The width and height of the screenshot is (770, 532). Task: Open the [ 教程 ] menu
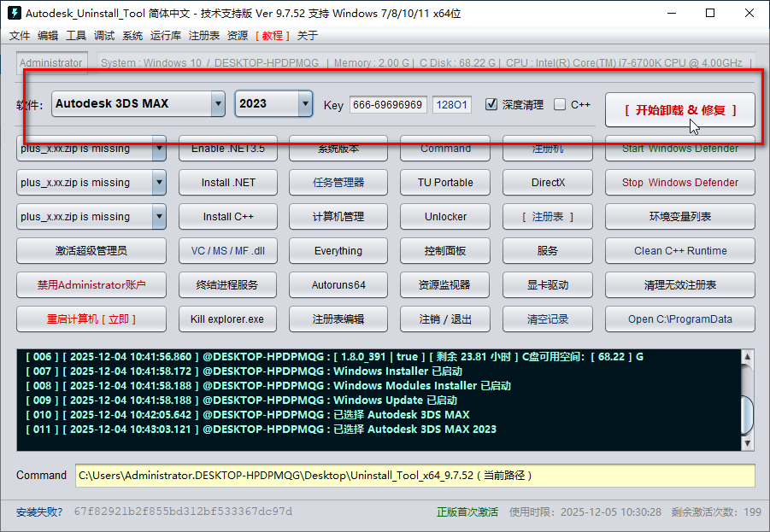pyautogui.click(x=273, y=35)
